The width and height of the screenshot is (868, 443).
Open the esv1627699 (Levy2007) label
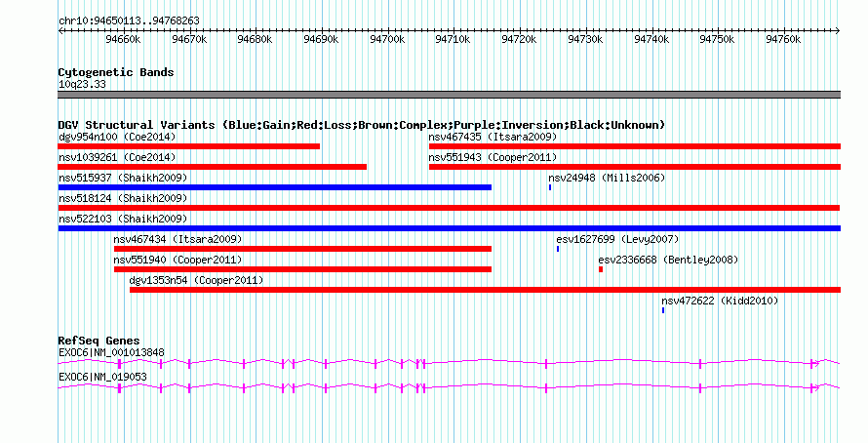617,239
